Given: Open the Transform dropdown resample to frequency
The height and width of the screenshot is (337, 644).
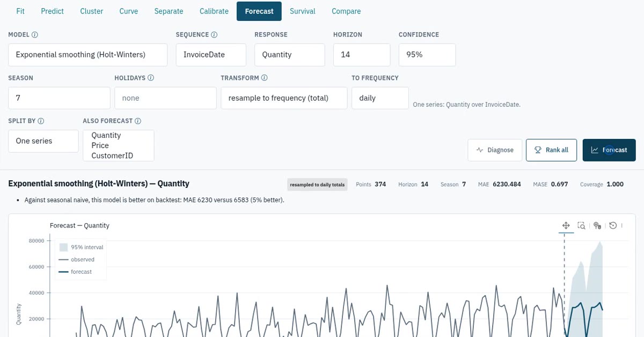Looking at the screenshot, I should (284, 98).
